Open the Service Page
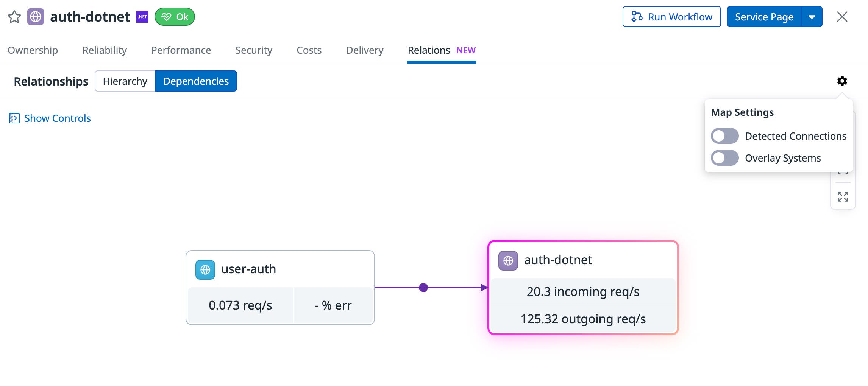Viewport: 868px width, 386px height. coord(764,17)
